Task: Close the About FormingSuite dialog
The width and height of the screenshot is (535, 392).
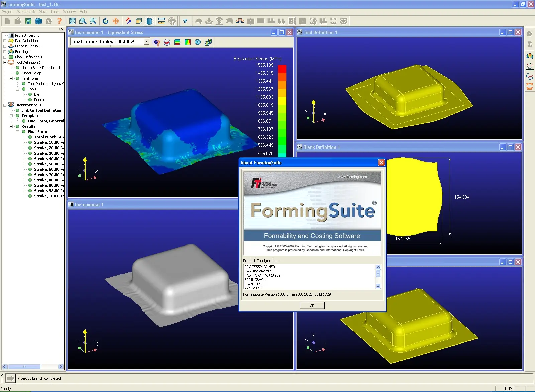Action: coord(381,163)
